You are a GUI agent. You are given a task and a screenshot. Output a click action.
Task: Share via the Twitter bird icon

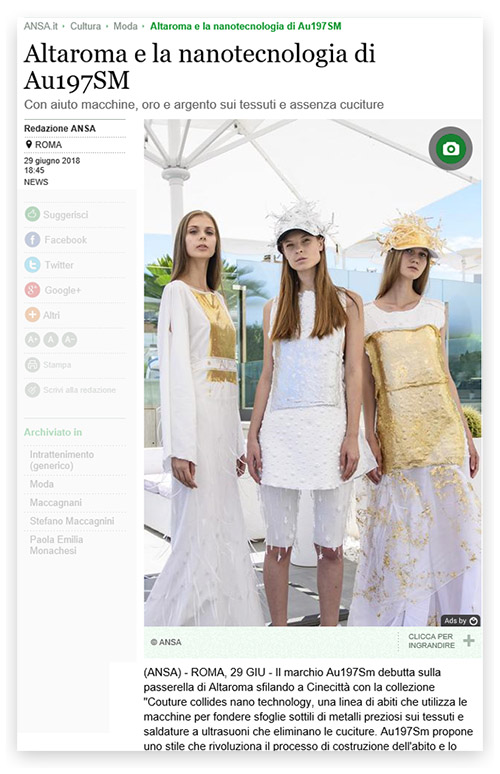pos(33,265)
